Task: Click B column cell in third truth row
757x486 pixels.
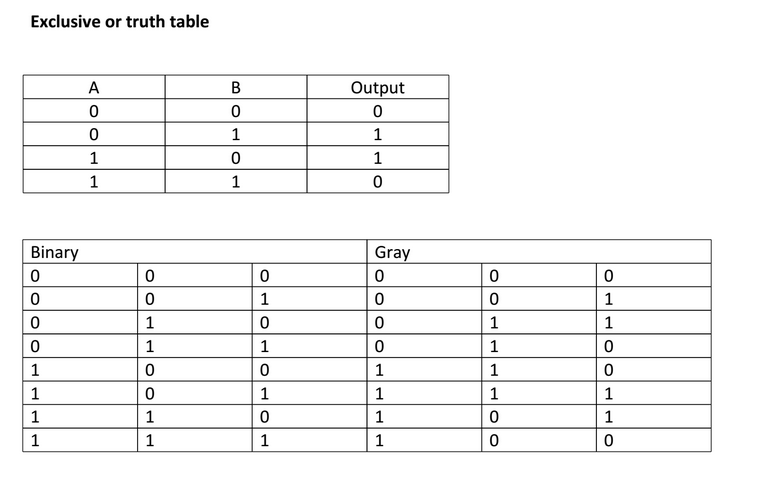Action: click(x=236, y=158)
